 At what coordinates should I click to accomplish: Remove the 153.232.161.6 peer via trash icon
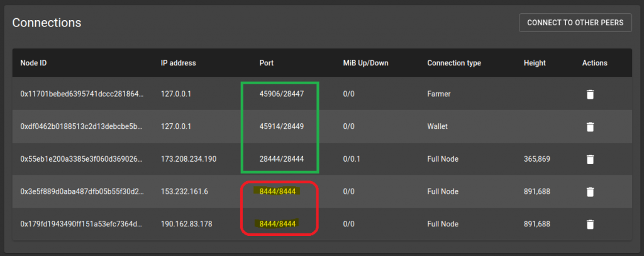click(590, 191)
